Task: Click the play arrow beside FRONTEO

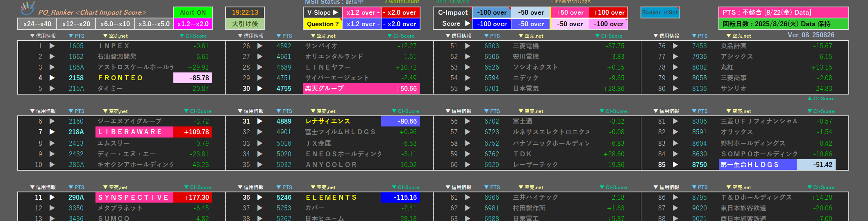Action: [x=52, y=78]
